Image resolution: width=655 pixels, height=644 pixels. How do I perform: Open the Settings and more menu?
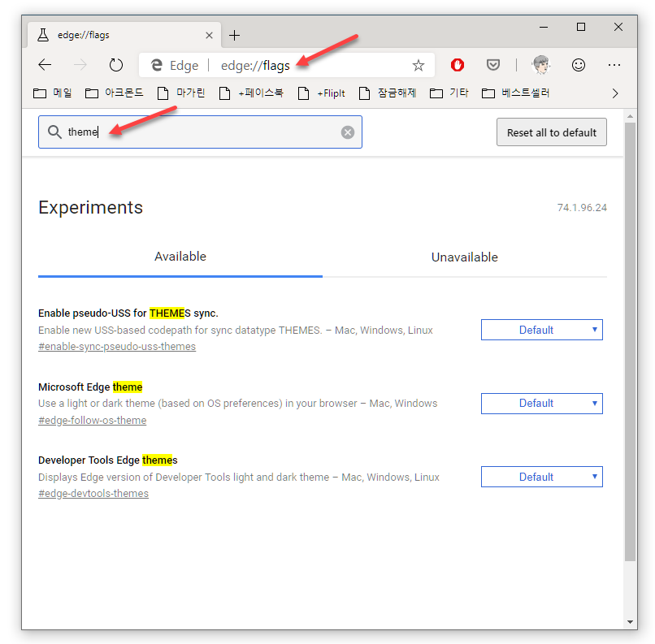tap(614, 65)
